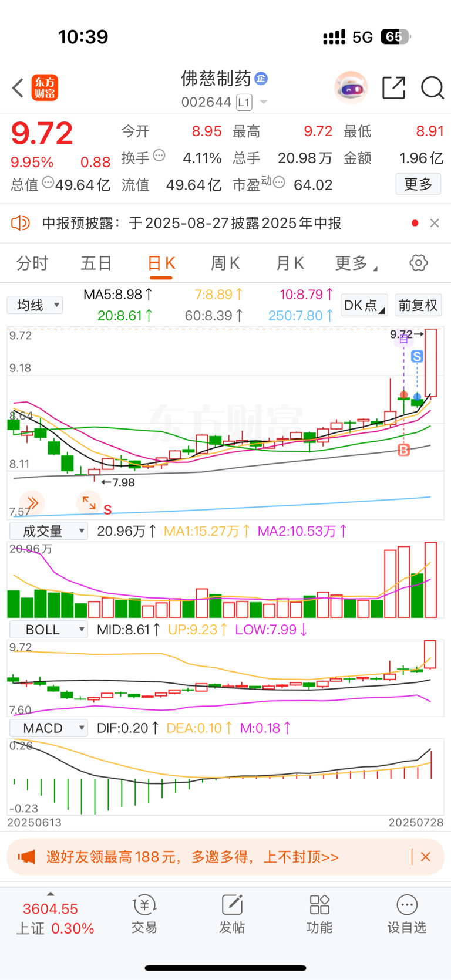The width and height of the screenshot is (451, 980).
Task: Tap the 9.72 current price
Action: (x=42, y=134)
